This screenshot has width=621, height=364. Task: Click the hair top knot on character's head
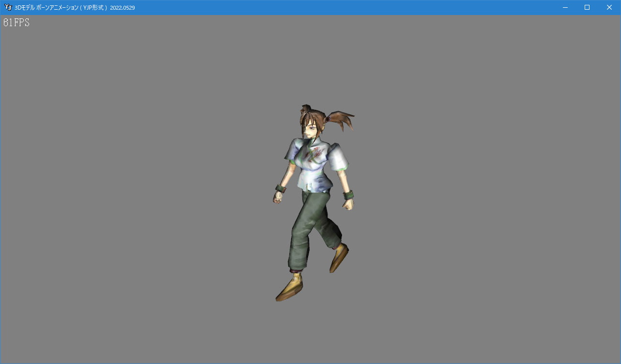306,108
